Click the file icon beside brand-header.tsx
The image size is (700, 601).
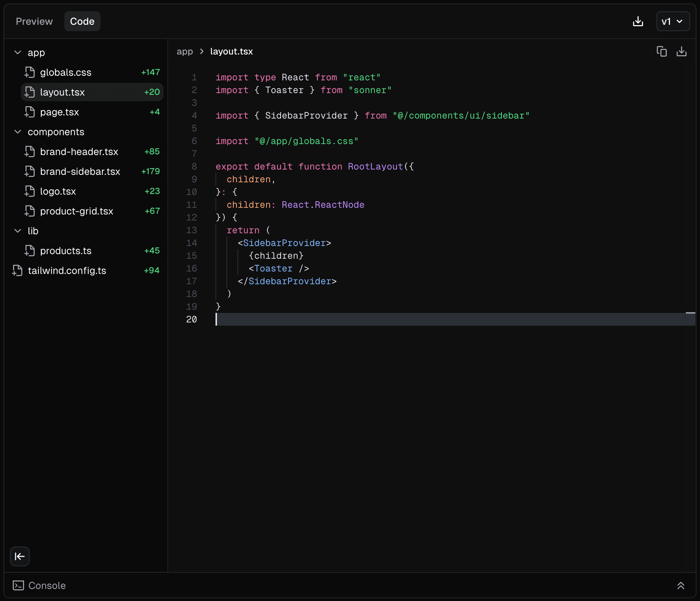tap(30, 151)
